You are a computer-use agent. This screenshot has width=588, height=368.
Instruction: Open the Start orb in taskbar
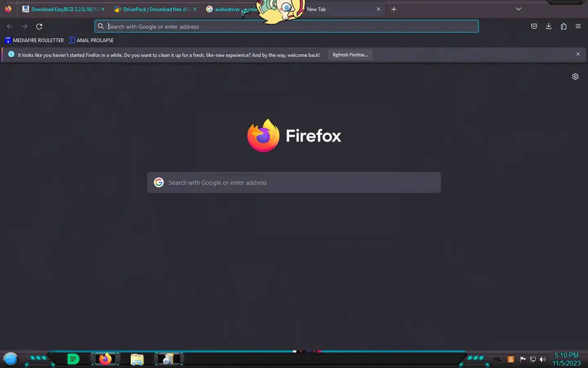(x=11, y=359)
